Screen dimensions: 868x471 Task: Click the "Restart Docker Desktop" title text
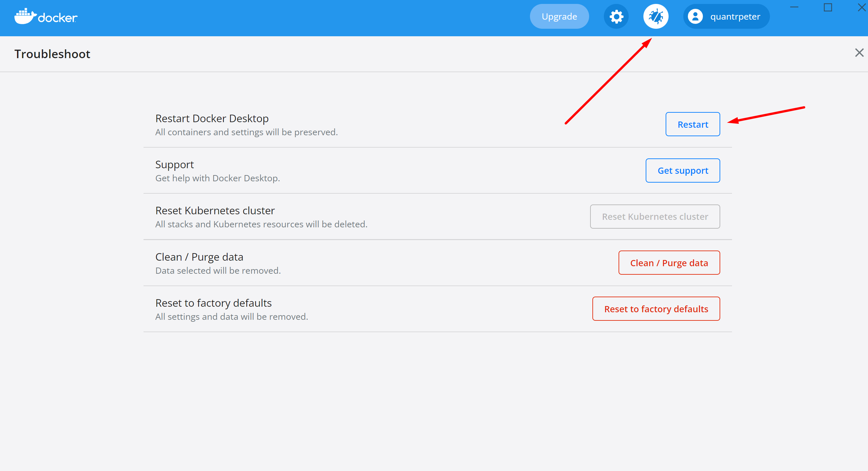click(x=212, y=119)
